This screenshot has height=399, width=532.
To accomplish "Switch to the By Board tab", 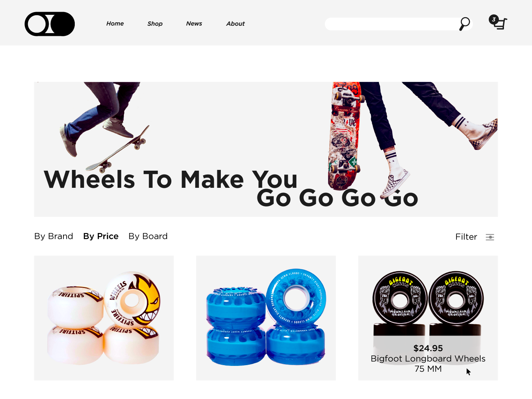I will 148,237.
